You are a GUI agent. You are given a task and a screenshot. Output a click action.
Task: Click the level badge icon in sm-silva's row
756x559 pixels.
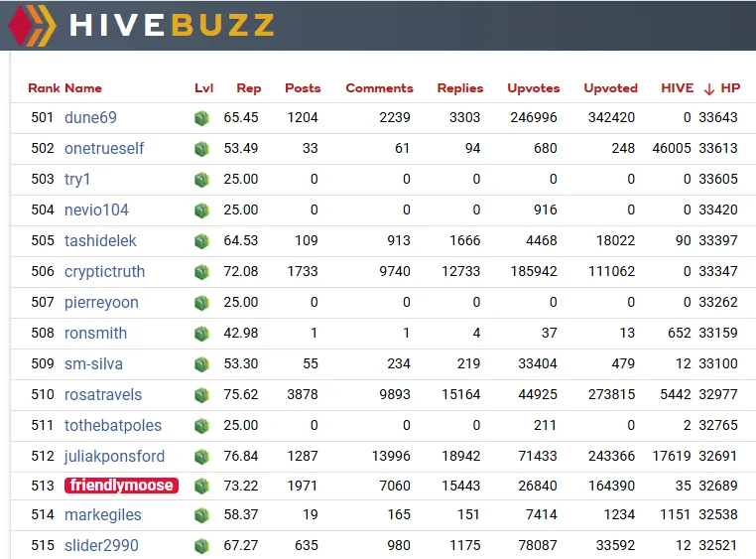[x=201, y=364]
